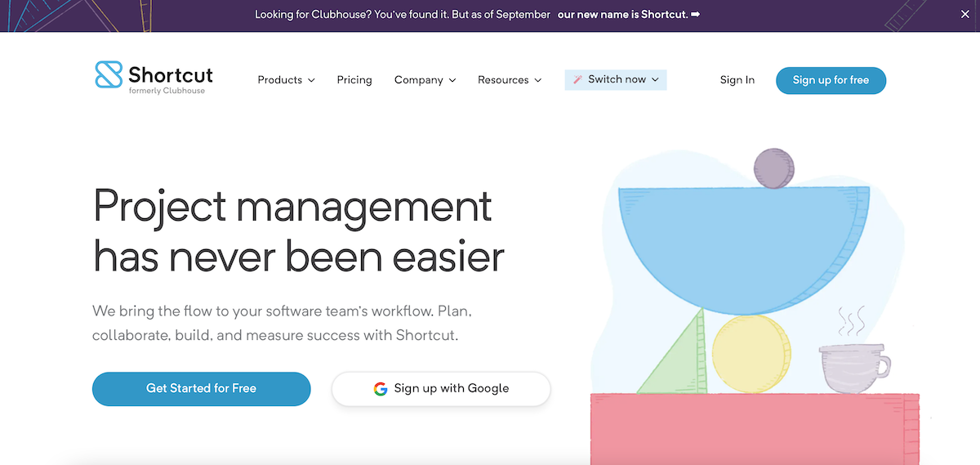Click Get Started for Free

click(x=201, y=389)
